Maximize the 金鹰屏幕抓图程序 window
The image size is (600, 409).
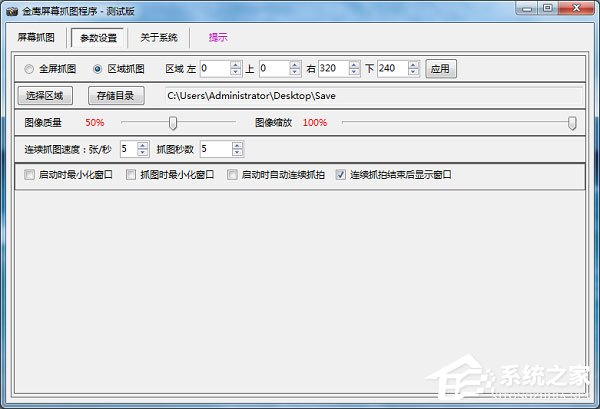click(x=548, y=8)
